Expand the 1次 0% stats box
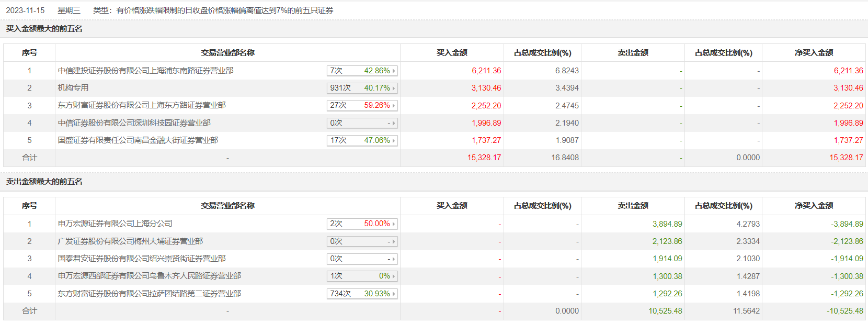This screenshot has width=868, height=323. tap(362, 276)
